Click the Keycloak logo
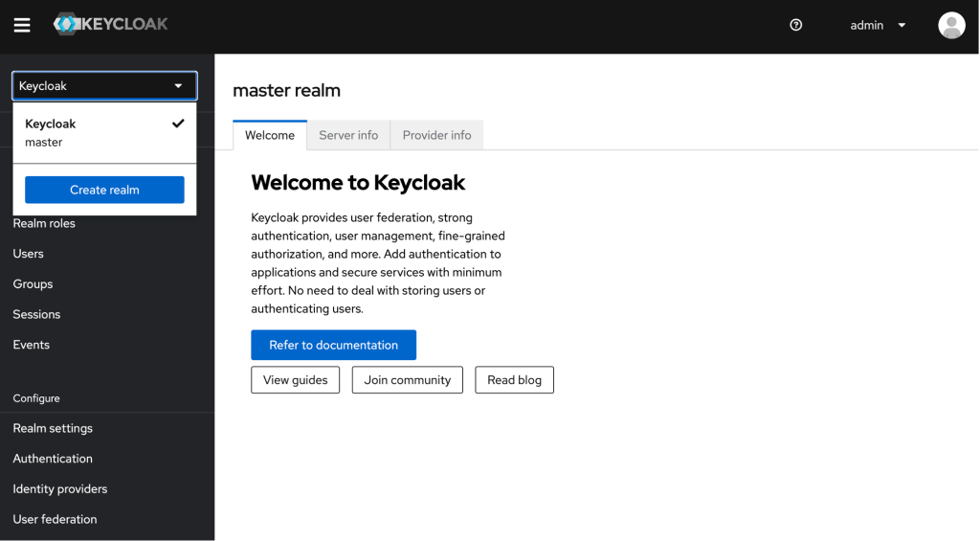The height and width of the screenshot is (541, 980). point(111,24)
